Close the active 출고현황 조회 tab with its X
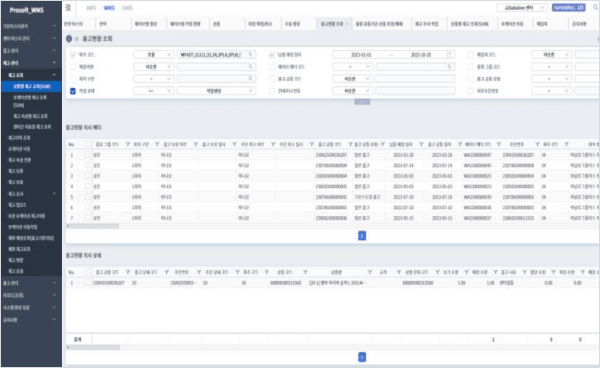 tap(347, 24)
